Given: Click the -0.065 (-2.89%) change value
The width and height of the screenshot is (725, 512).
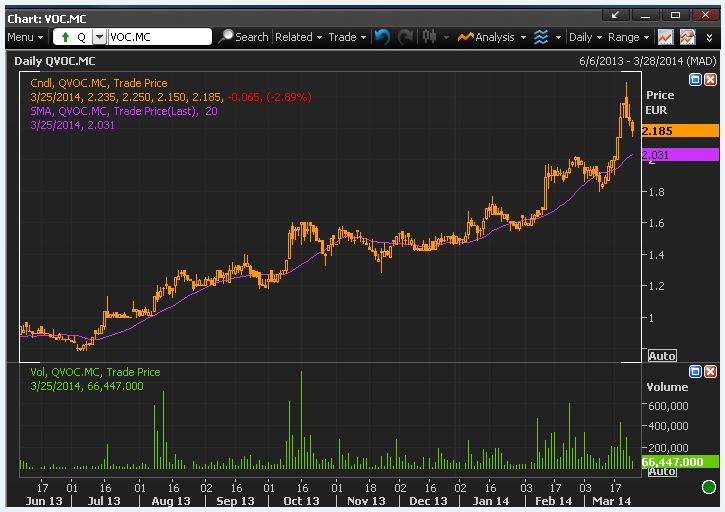Looking at the screenshot, I should 270,97.
